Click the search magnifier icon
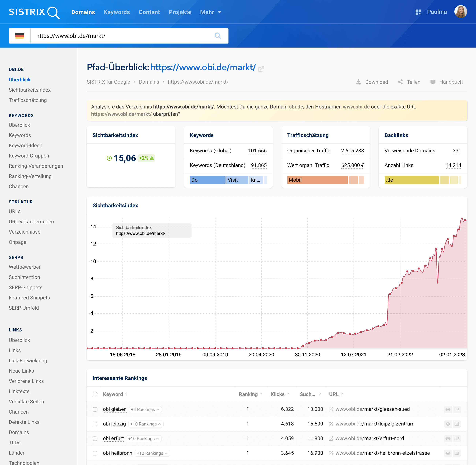Image resolution: width=476 pixels, height=465 pixels. coord(217,36)
